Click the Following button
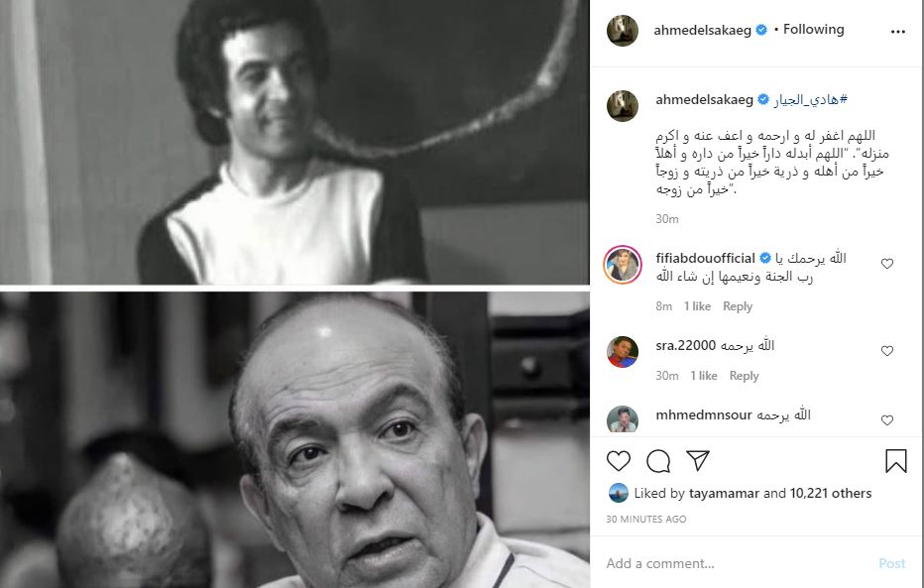Viewport: 924px width, 588px height. [x=813, y=29]
